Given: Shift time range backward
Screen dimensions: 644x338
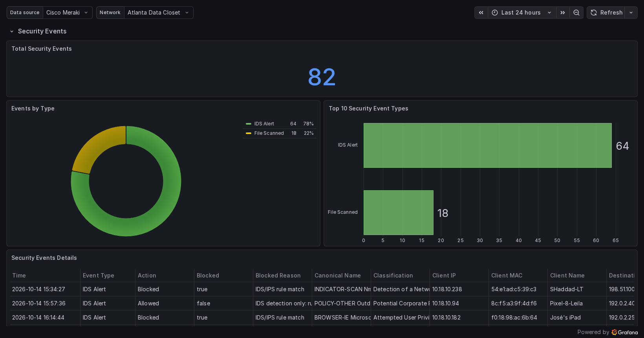Looking at the screenshot, I should [481, 13].
